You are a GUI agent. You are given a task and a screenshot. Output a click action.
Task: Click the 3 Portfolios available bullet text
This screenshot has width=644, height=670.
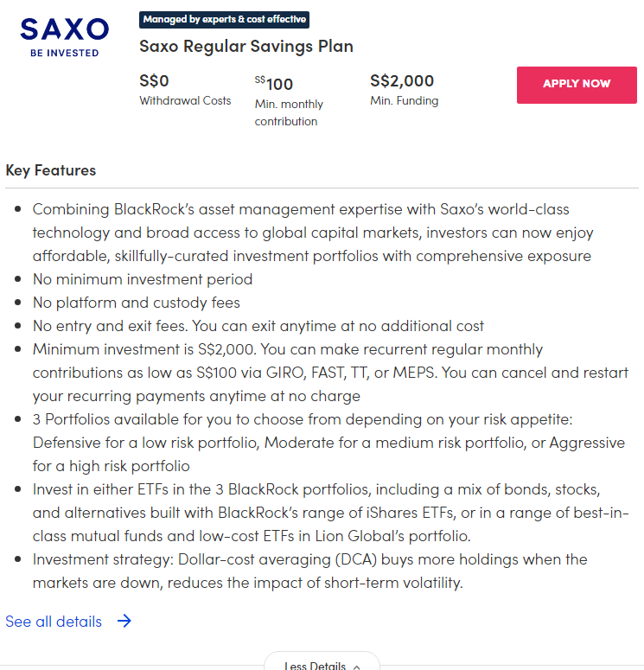click(328, 443)
